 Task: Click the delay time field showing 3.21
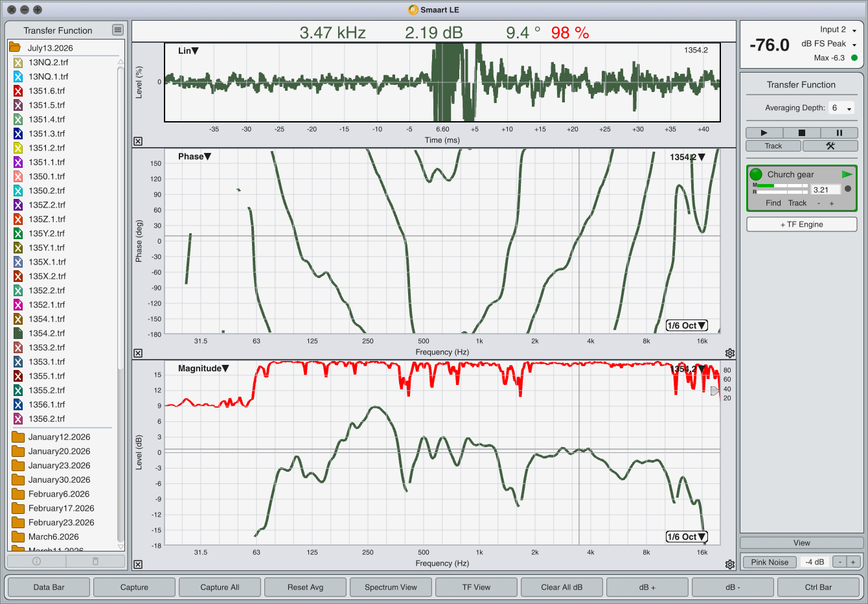coord(826,190)
